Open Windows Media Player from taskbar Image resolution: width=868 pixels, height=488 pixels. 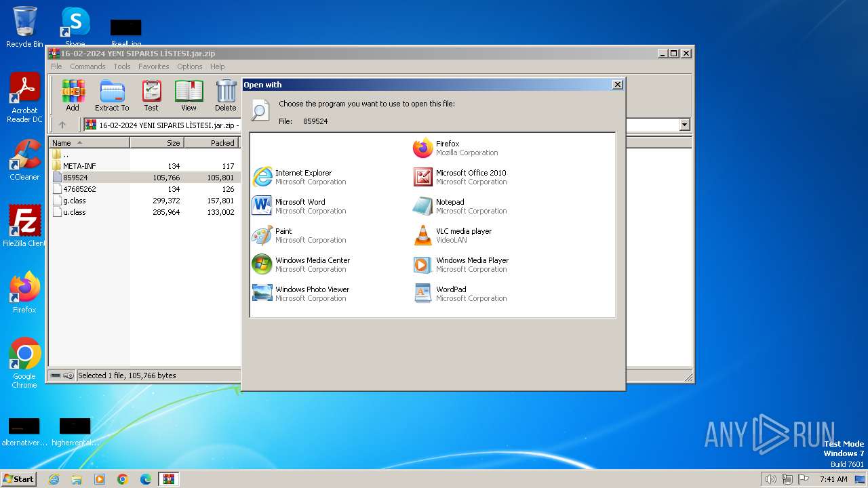pos(100,479)
